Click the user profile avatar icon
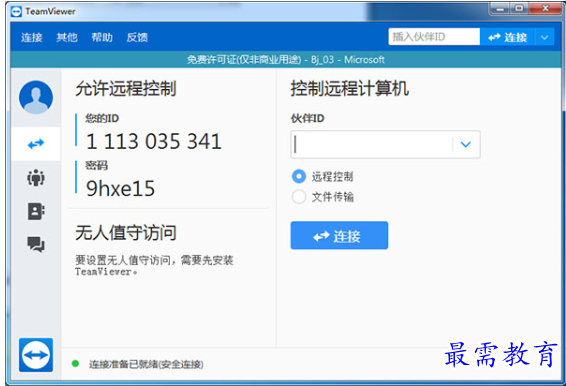566x386 pixels. 36,97
